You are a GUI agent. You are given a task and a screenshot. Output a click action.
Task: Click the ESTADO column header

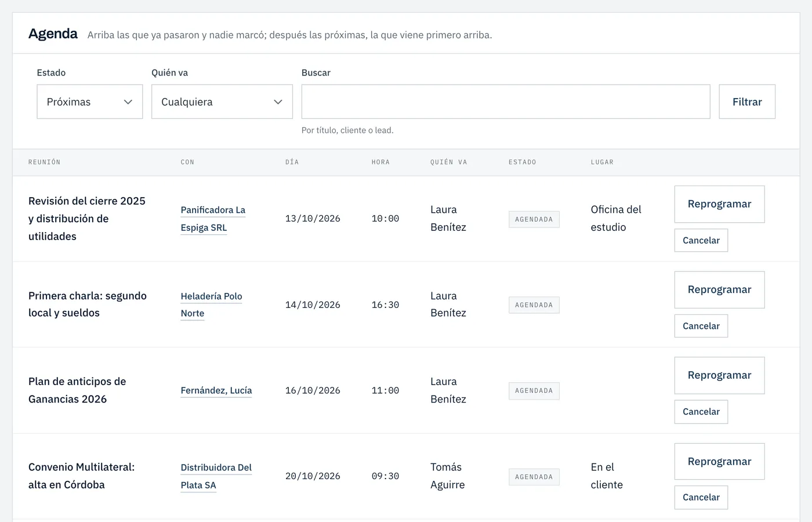pyautogui.click(x=523, y=162)
